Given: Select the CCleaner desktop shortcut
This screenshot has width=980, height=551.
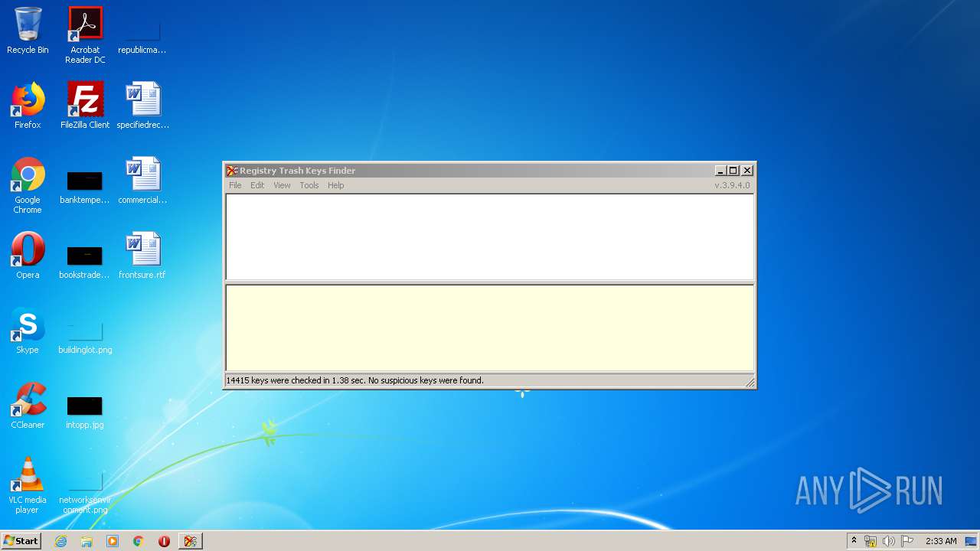Looking at the screenshot, I should point(28,406).
